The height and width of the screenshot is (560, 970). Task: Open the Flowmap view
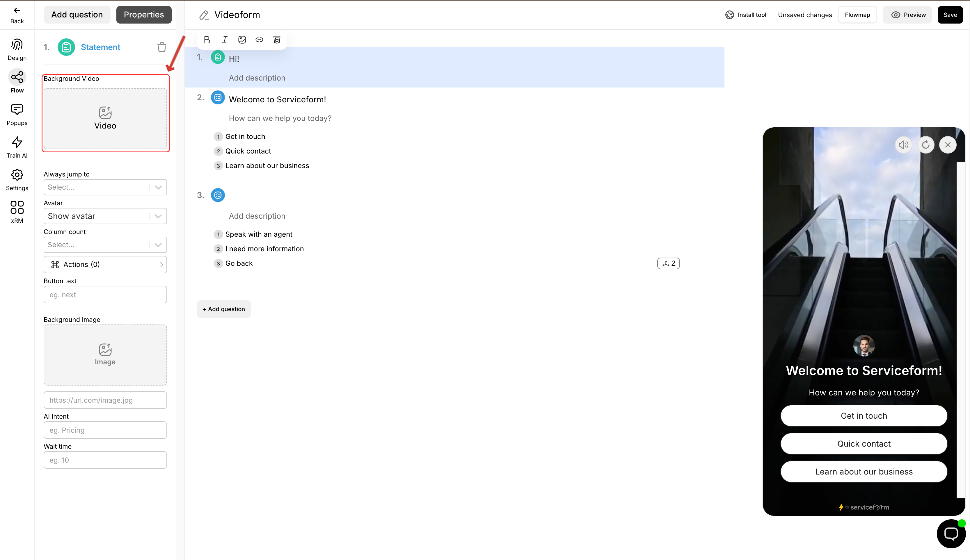tap(857, 15)
